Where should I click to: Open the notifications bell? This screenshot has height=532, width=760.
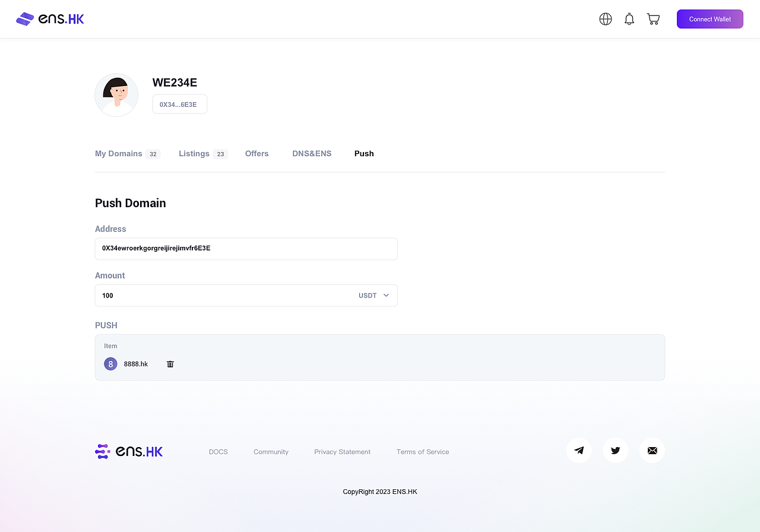(629, 19)
